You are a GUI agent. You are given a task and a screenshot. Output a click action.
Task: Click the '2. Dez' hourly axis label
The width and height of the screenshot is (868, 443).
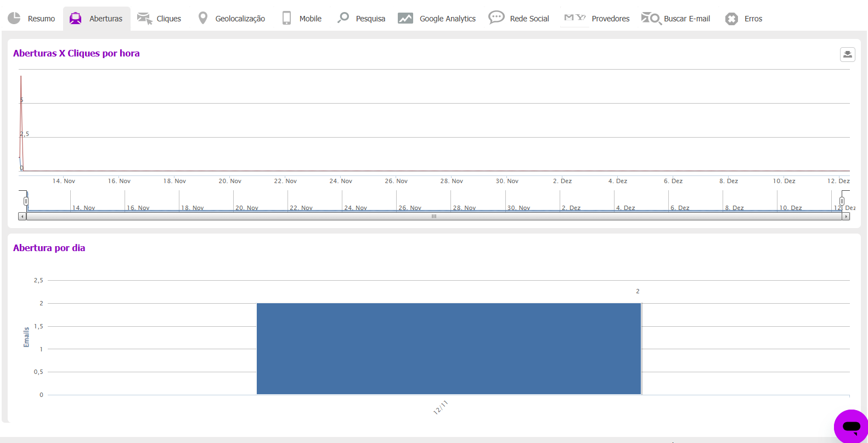tap(562, 181)
